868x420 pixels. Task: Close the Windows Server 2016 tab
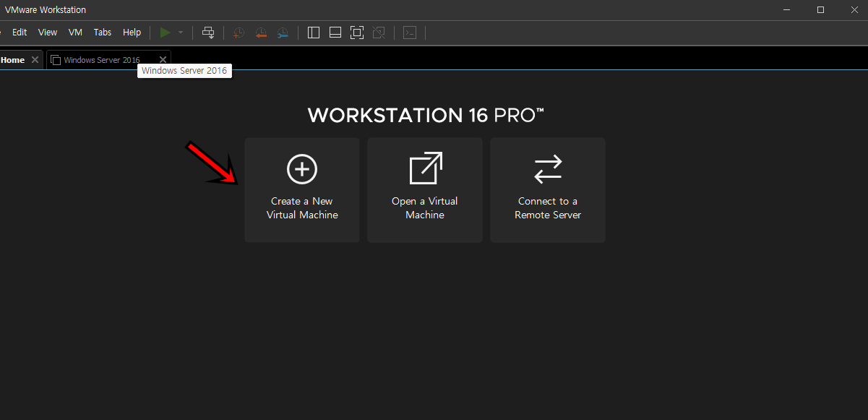click(163, 60)
